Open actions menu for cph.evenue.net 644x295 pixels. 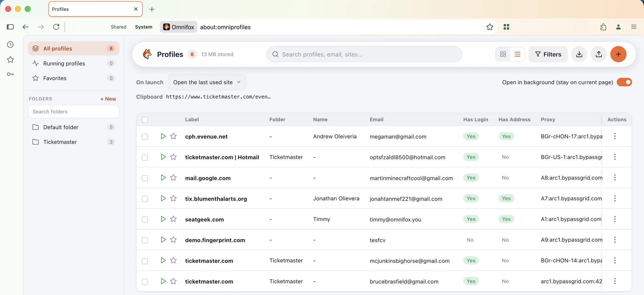coord(615,136)
